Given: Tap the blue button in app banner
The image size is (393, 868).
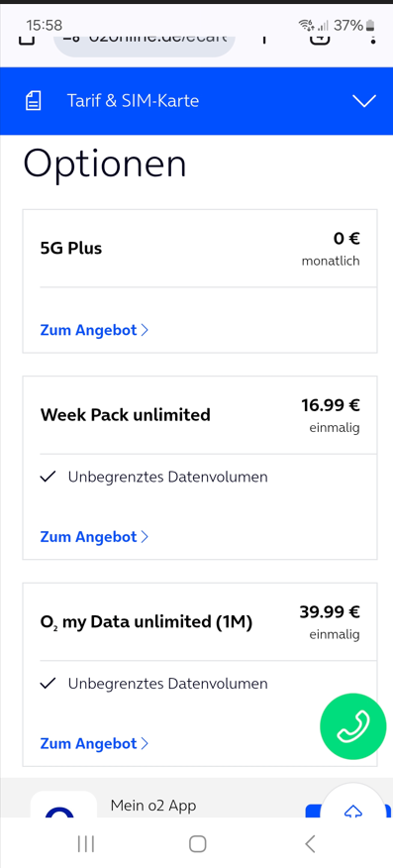Looking at the screenshot, I should [x=314, y=811].
